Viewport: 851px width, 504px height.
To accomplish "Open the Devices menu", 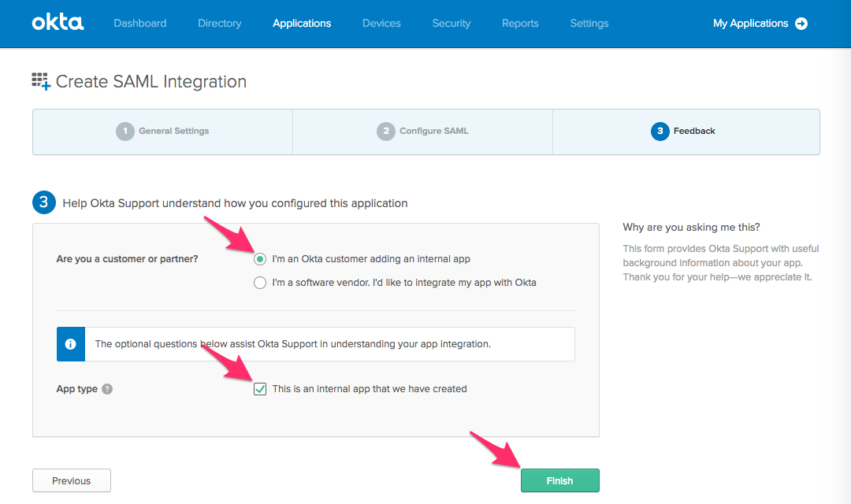I will (381, 24).
